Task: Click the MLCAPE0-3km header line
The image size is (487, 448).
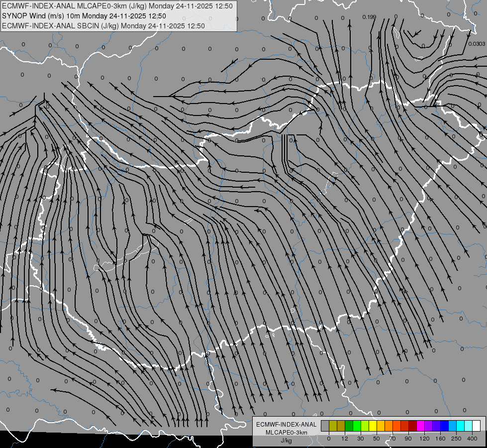Action: pos(117,6)
